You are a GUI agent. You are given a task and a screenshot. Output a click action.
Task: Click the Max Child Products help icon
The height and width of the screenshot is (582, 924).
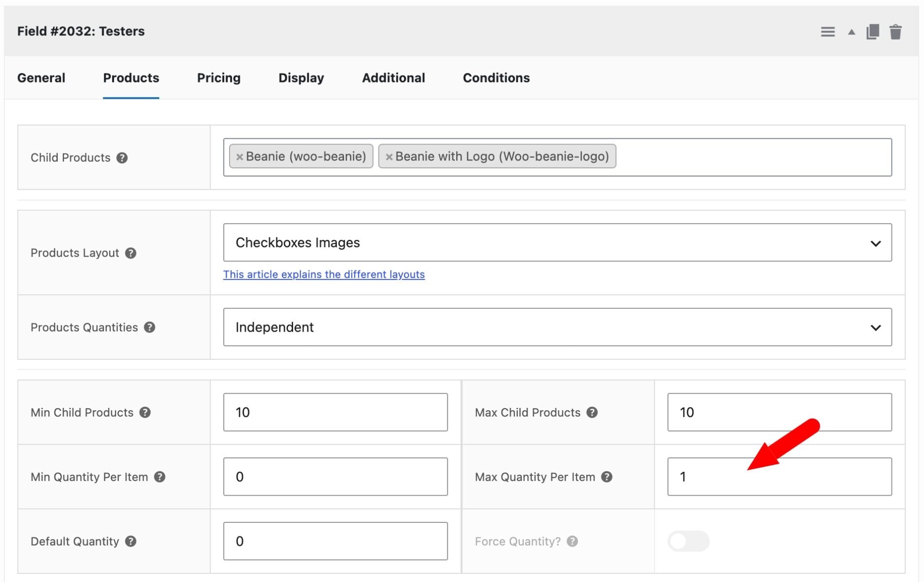(592, 412)
